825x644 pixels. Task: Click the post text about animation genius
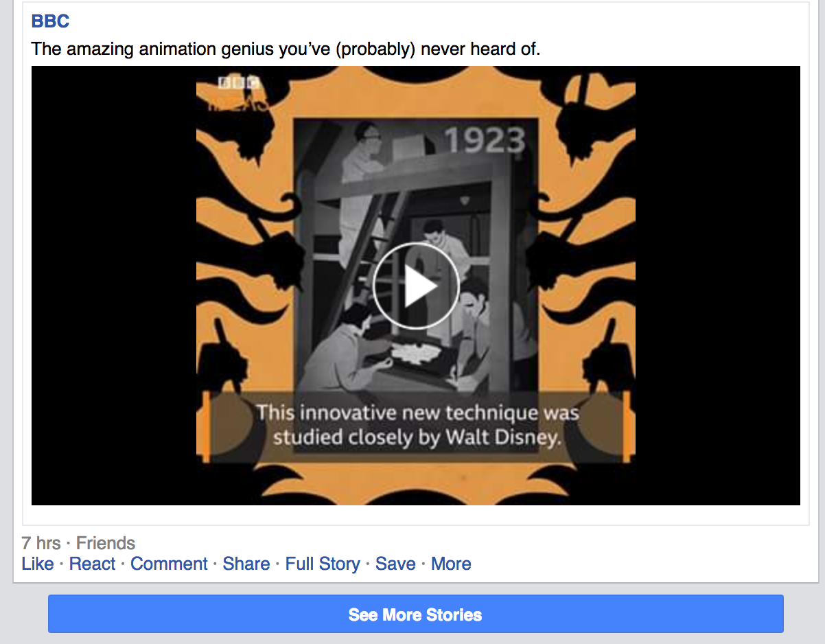(x=286, y=49)
